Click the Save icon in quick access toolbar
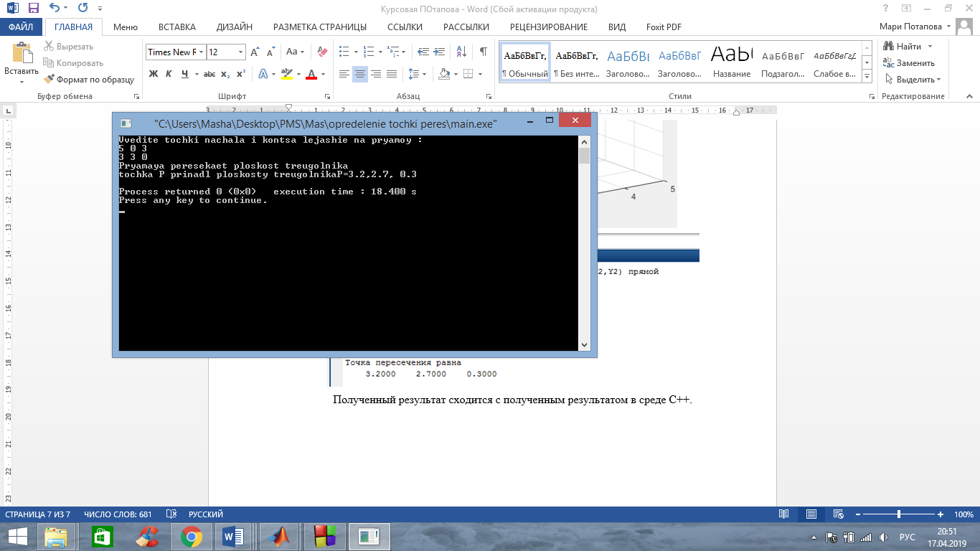This screenshot has height=551, width=980. click(x=34, y=9)
